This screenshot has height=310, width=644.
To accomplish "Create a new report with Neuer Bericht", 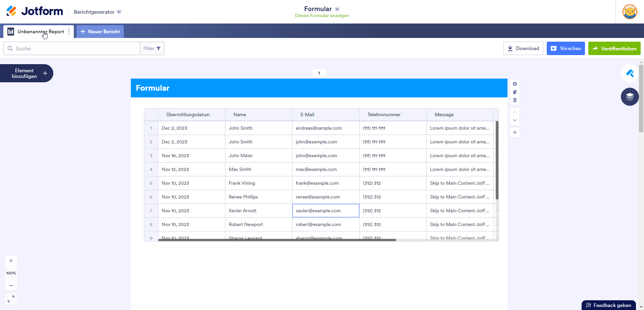I will [x=100, y=32].
